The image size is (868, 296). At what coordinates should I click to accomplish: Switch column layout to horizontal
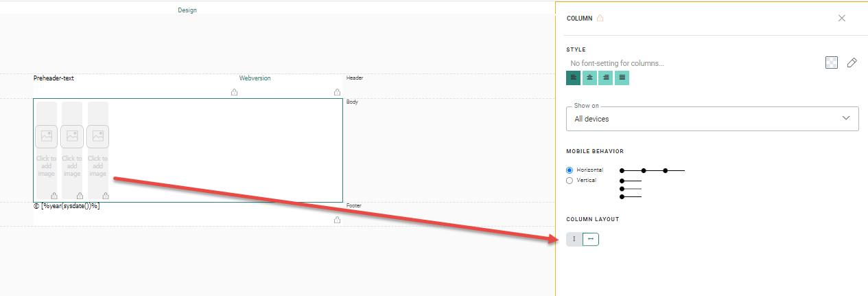[x=590, y=239]
